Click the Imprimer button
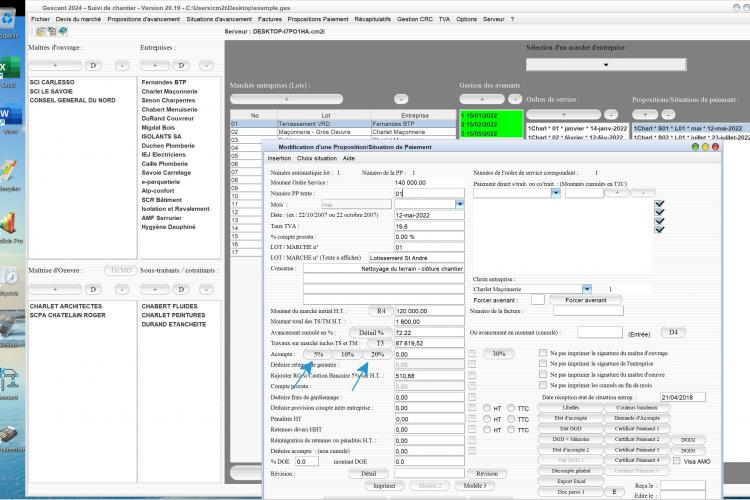750x500 pixels. 385,486
